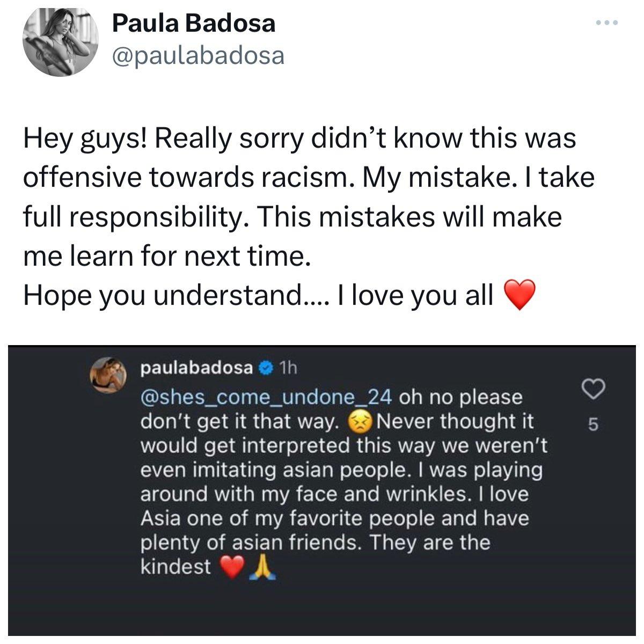The width and height of the screenshot is (644, 644).
Task: Click the @paulabadosa Twitter handle
Action: pyautogui.click(x=197, y=55)
